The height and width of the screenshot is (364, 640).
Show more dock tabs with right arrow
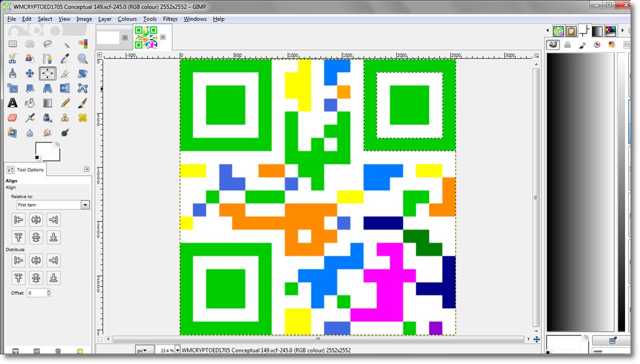(622, 31)
